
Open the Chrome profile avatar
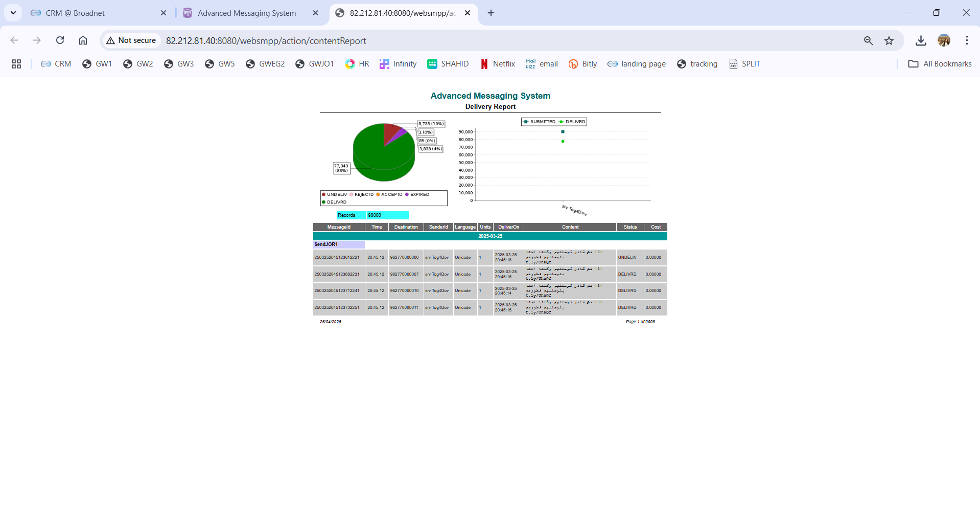944,40
